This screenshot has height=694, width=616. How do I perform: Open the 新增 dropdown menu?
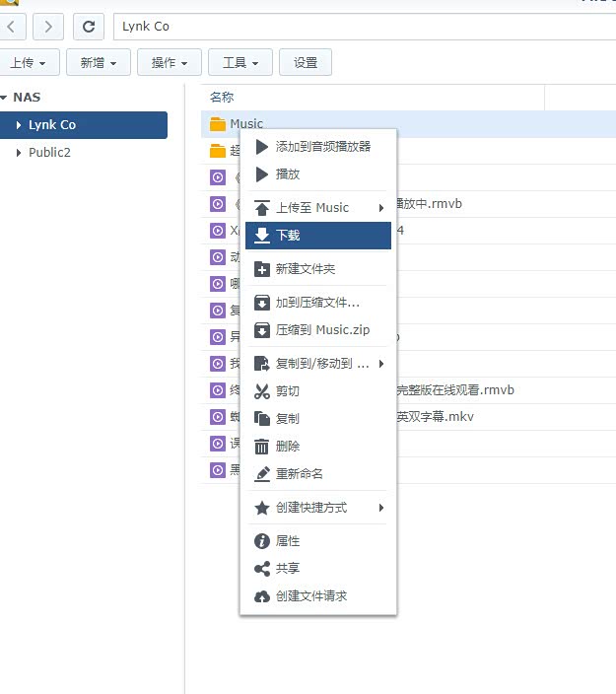point(103,62)
